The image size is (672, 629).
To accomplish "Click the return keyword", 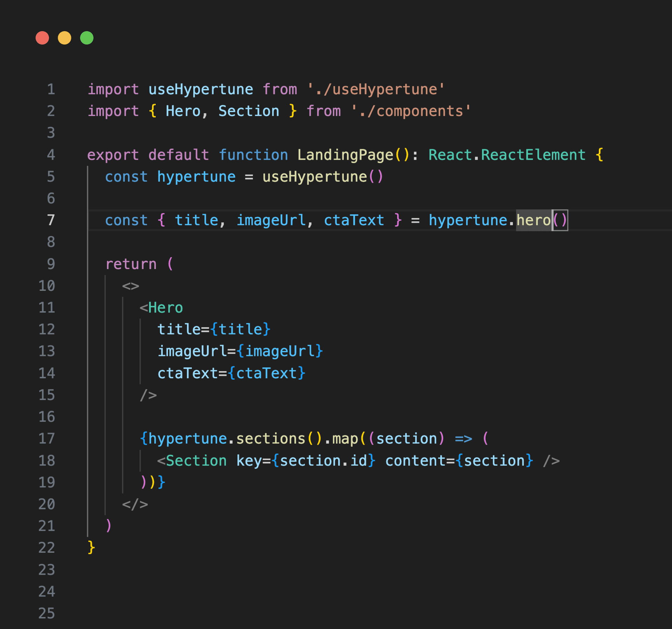I will point(131,264).
